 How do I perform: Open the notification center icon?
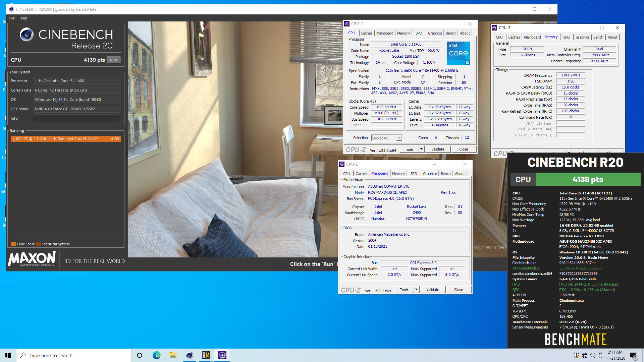tap(633, 356)
